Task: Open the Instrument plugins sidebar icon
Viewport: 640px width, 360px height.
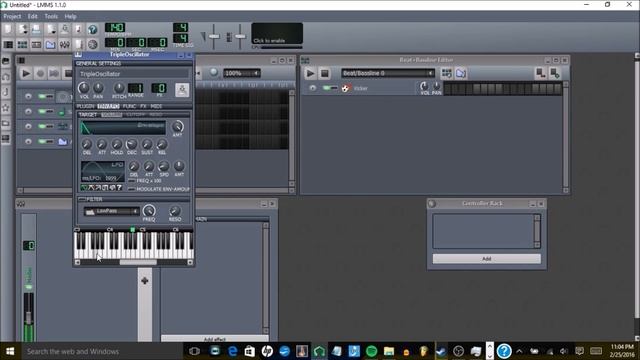Action: (6, 61)
